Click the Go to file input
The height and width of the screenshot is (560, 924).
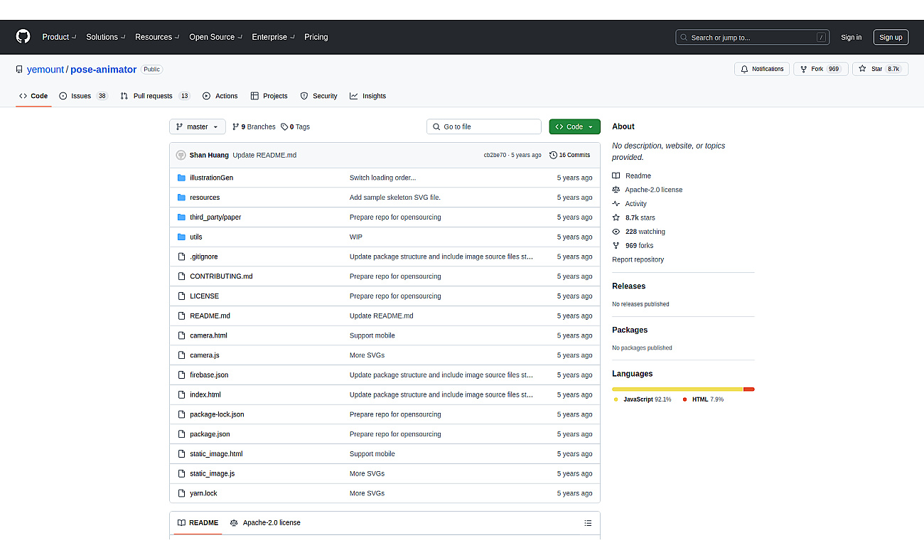[x=484, y=126]
